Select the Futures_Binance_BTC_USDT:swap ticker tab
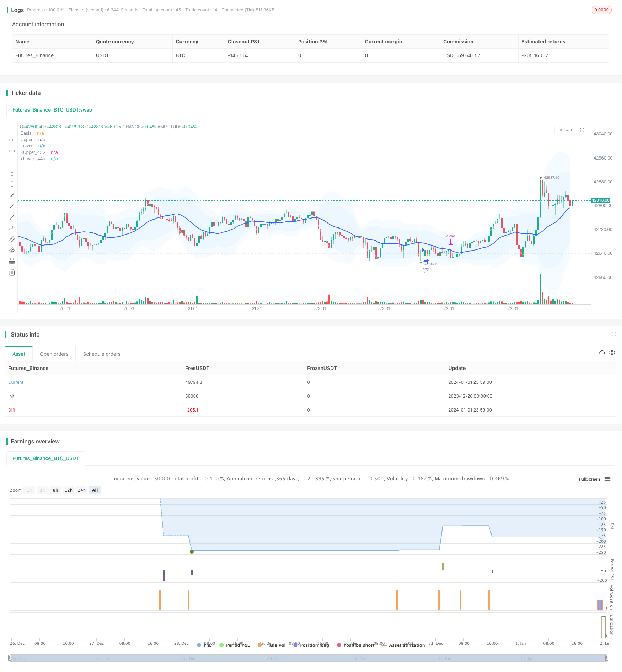Screen dimensions: 622x672 [52, 110]
